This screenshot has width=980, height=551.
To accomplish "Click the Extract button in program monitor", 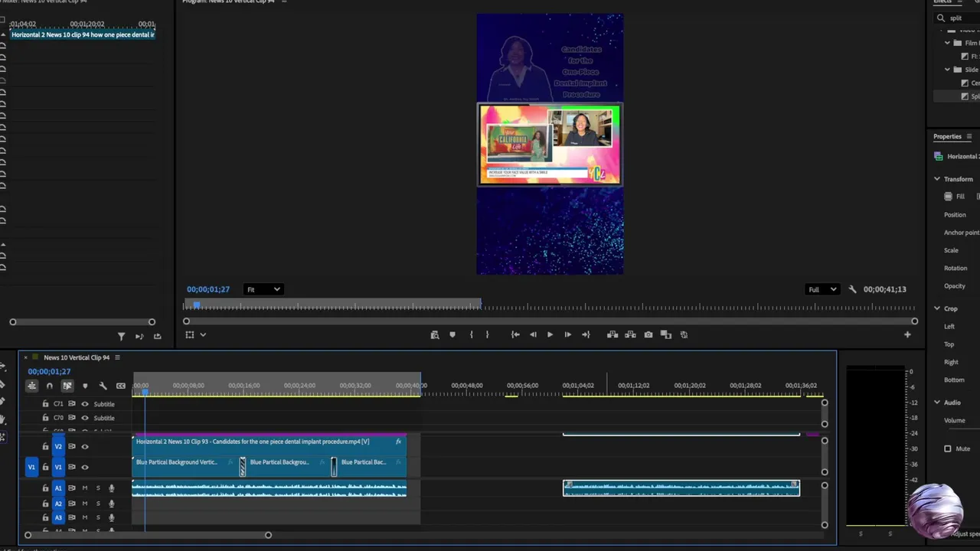I will 630,334.
